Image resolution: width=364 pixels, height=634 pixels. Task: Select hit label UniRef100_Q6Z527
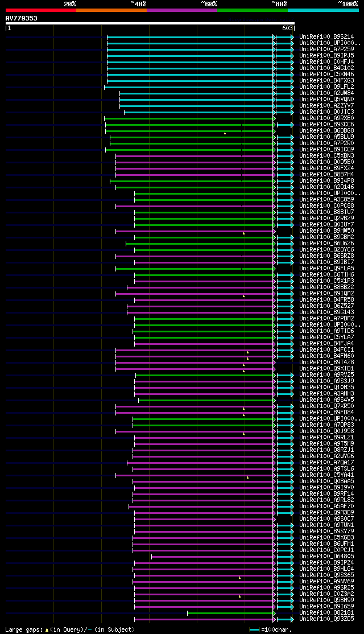[x=326, y=306]
